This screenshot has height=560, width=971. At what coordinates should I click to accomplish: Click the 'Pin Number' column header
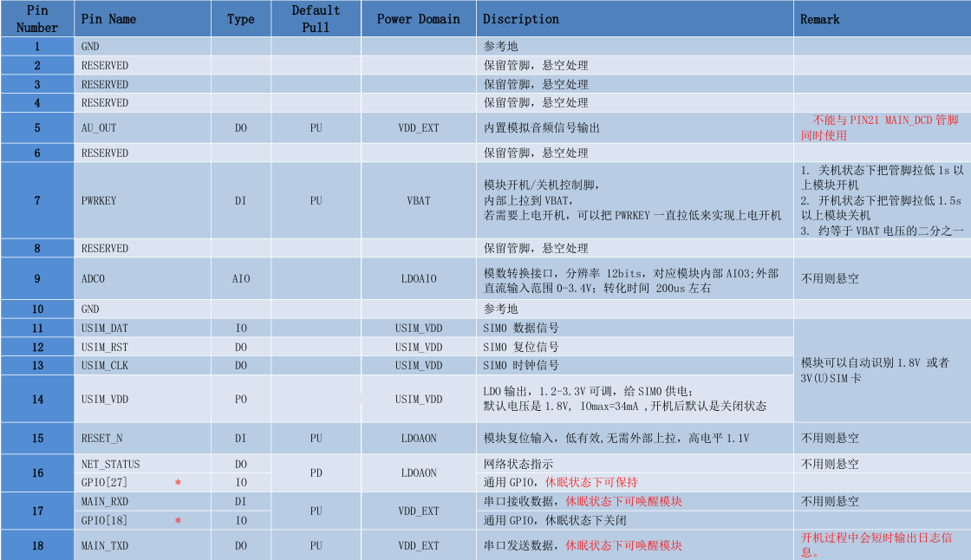pyautogui.click(x=37, y=18)
